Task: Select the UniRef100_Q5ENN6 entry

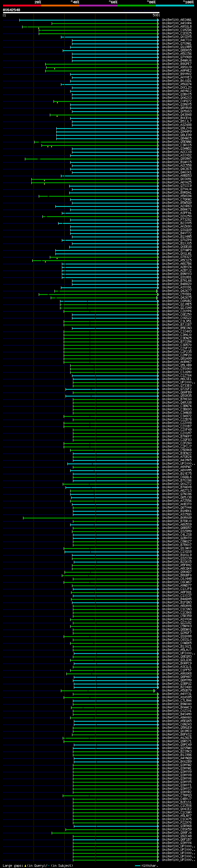Action: (177, 142)
